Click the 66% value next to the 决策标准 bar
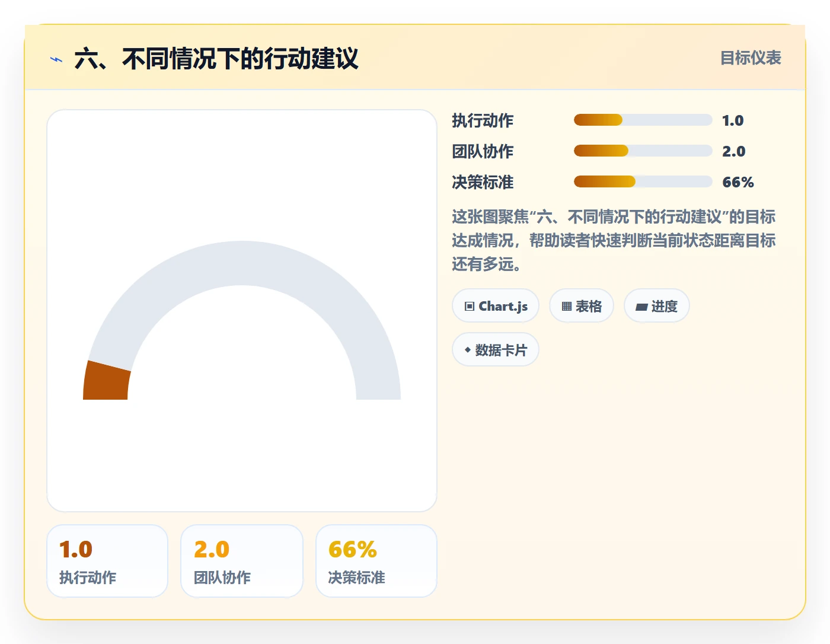830x644 pixels. 738,182
